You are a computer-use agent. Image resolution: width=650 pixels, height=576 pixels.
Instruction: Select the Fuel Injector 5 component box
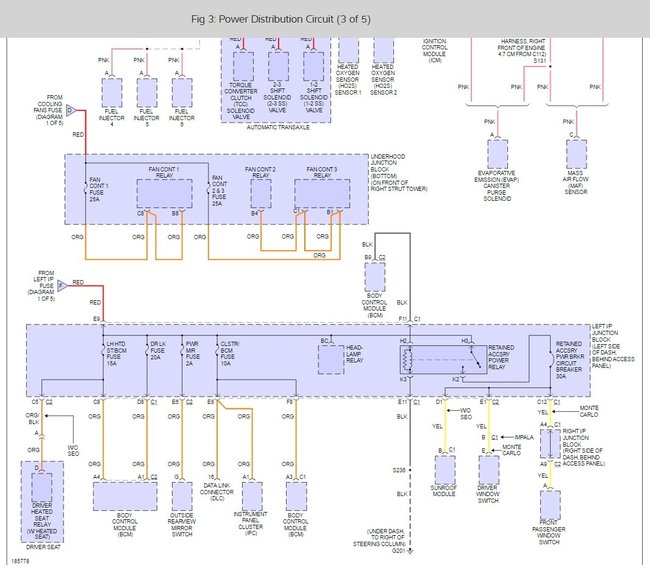click(x=147, y=92)
